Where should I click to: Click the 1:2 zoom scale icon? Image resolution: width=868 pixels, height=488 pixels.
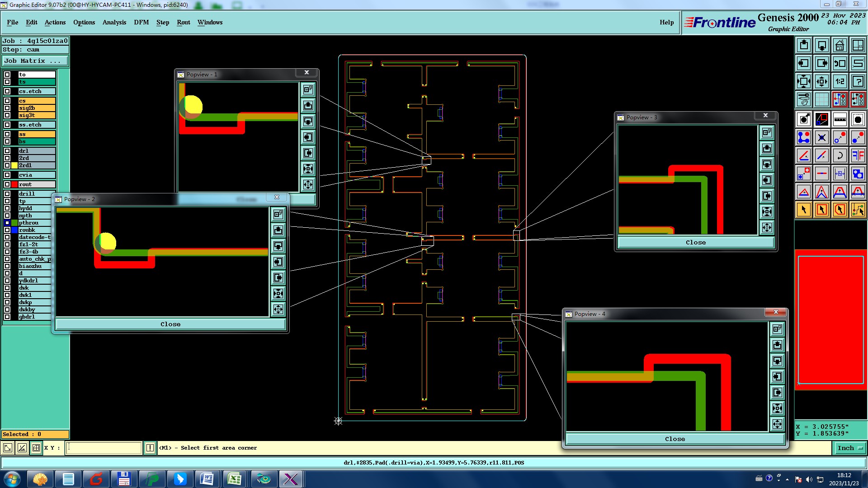pyautogui.click(x=840, y=81)
